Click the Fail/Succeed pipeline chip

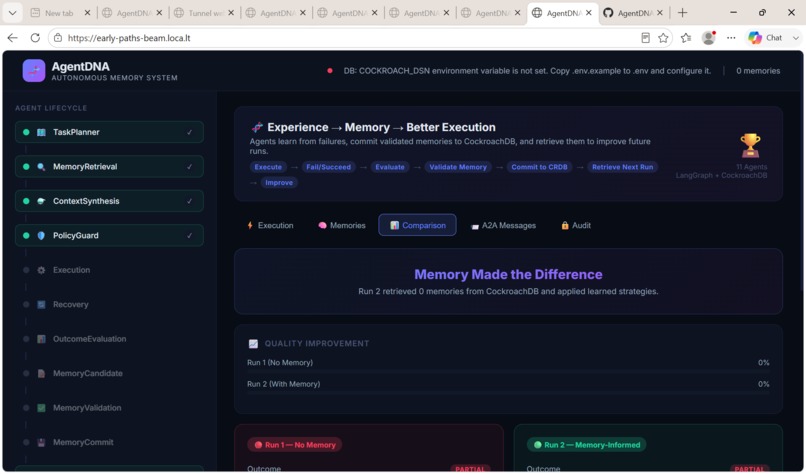tap(328, 167)
